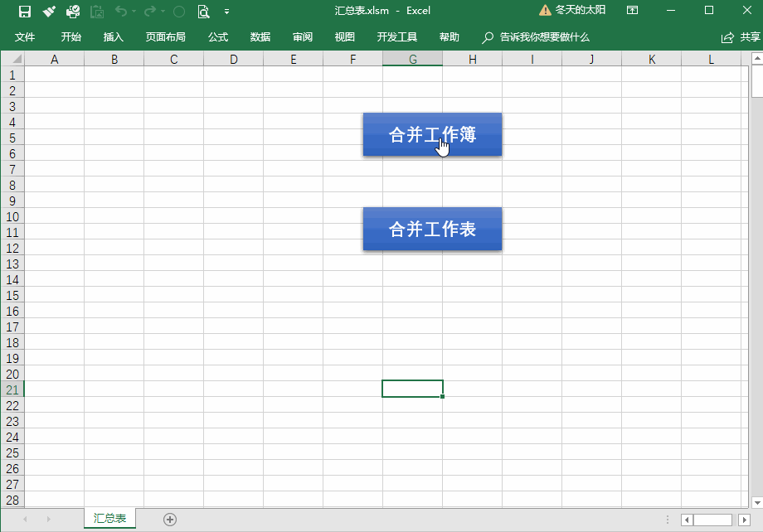The height and width of the screenshot is (532, 763).
Task: Open the 公式 ribbon tab
Action: [x=218, y=37]
